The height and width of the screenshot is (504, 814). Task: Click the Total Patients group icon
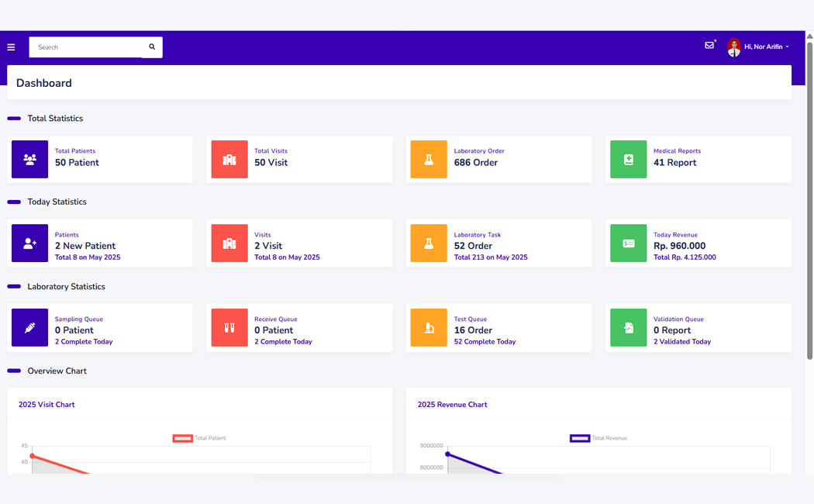(29, 160)
